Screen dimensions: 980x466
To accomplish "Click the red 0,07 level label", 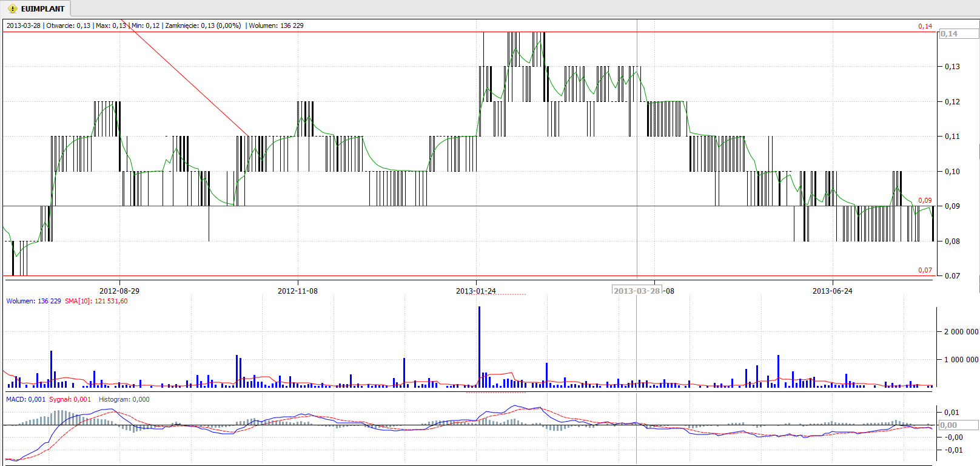I will [x=925, y=270].
